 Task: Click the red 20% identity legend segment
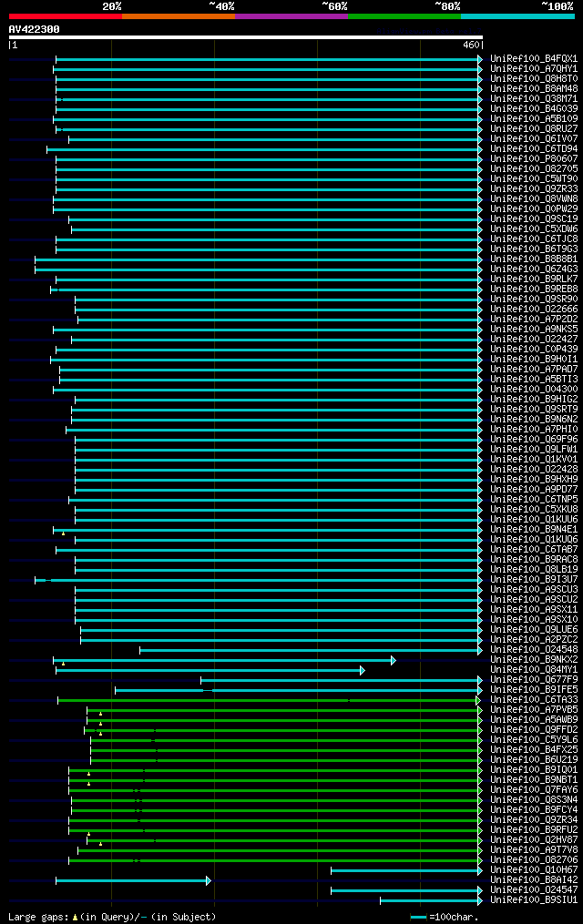(x=66, y=16)
